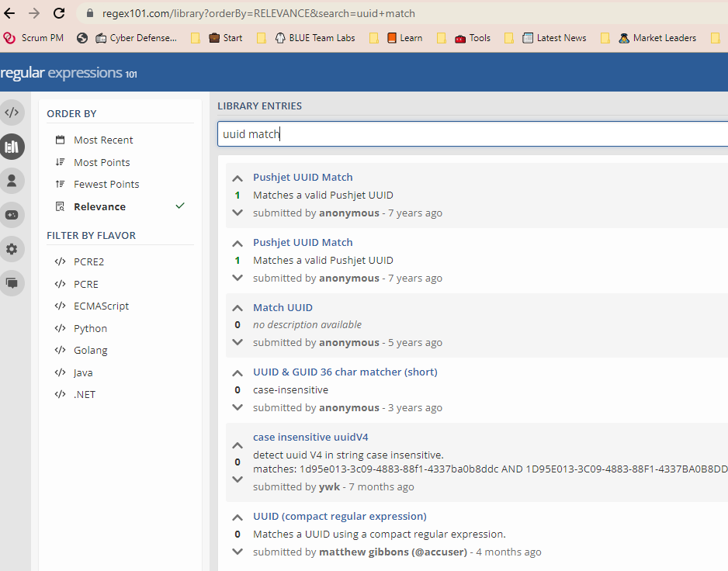Viewport: 728px width, 571px height.
Task: Upvote the Match UUID entry
Action: point(237,308)
